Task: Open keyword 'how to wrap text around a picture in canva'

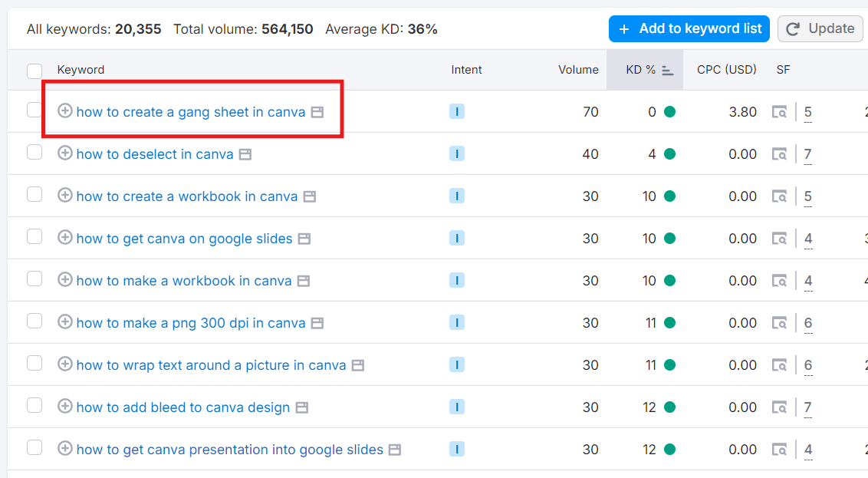Action: (211, 365)
